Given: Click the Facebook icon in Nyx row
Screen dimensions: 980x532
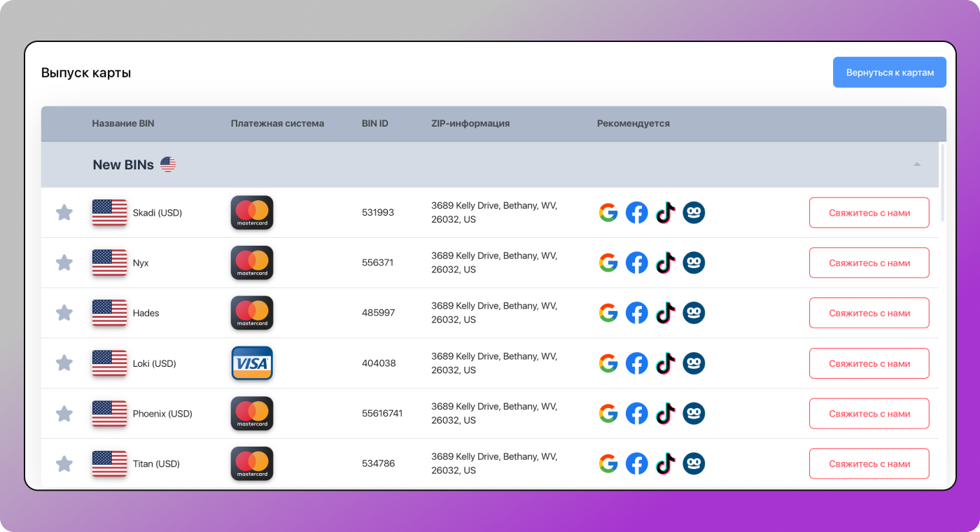Looking at the screenshot, I should [636, 263].
